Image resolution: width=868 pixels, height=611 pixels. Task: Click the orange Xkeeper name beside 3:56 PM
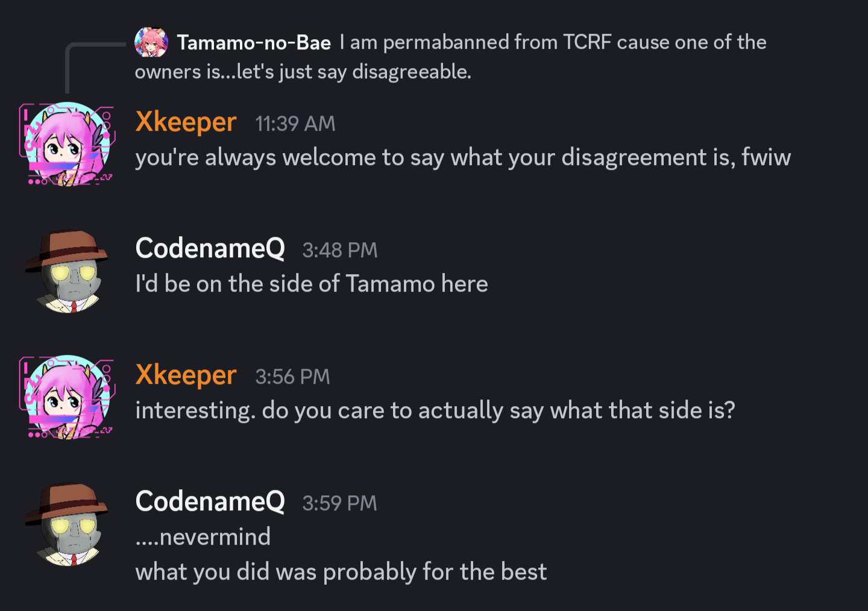click(186, 375)
